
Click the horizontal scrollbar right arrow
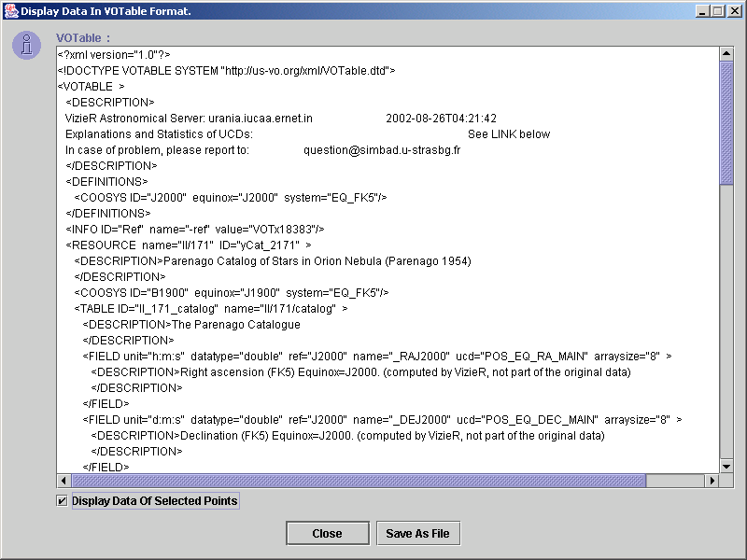coord(712,481)
